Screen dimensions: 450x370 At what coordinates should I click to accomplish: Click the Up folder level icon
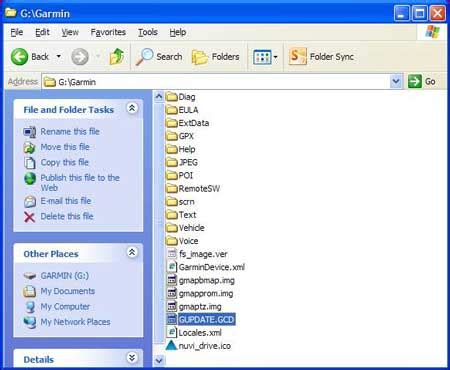click(117, 56)
